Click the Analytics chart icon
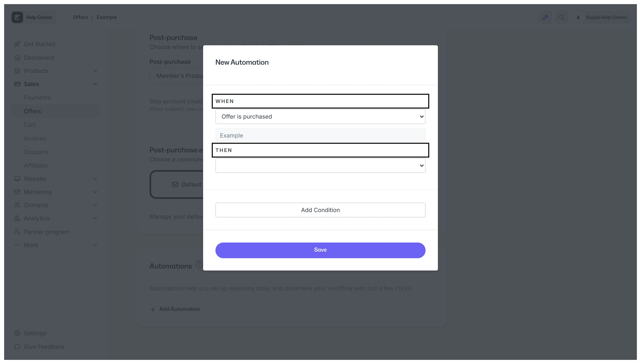The width and height of the screenshot is (641, 364). pos(17,218)
